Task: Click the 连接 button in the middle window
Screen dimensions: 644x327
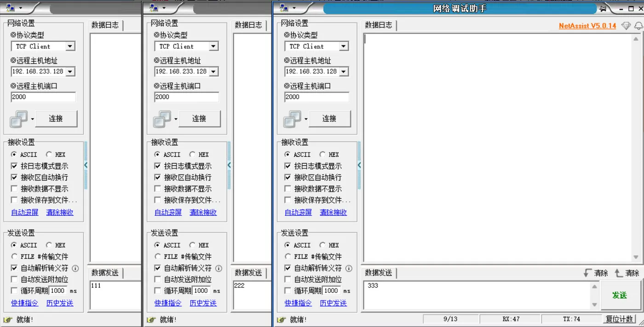Action: tap(200, 119)
